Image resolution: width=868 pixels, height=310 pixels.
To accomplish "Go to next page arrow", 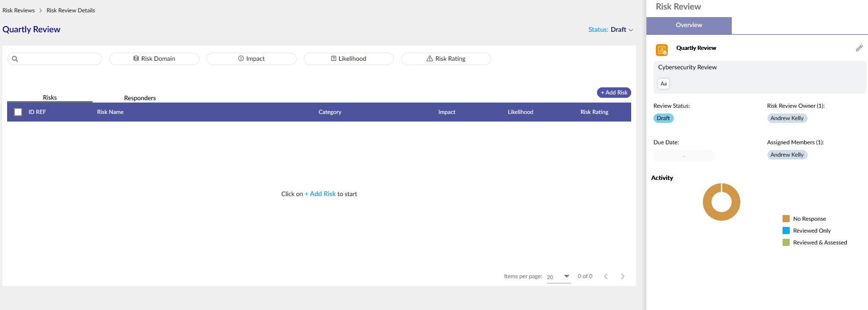I will [623, 276].
